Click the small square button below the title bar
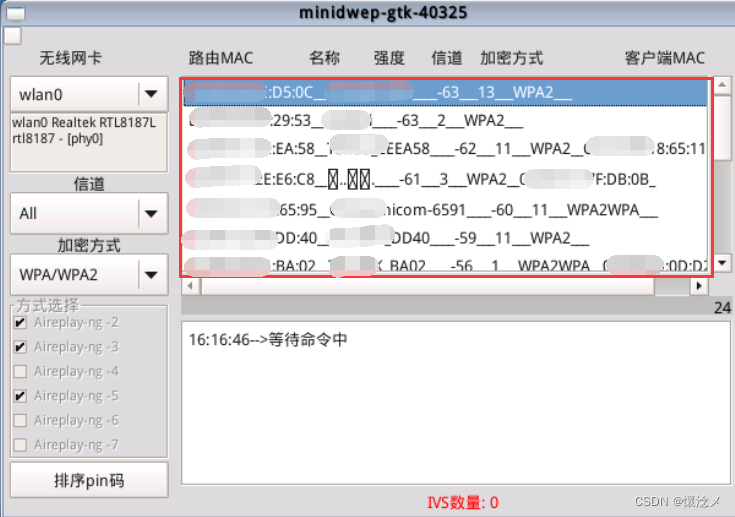 pos(13,36)
